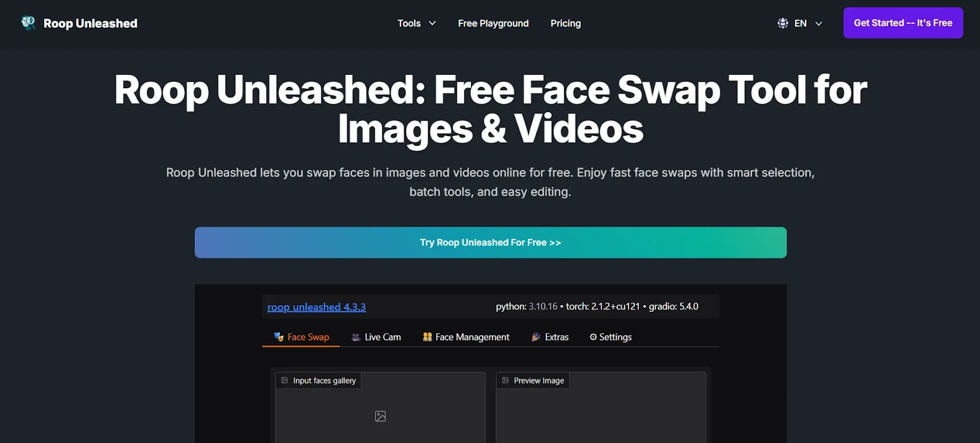The height and width of the screenshot is (443, 980).
Task: Click the Face Management people icon
Action: pos(428,337)
